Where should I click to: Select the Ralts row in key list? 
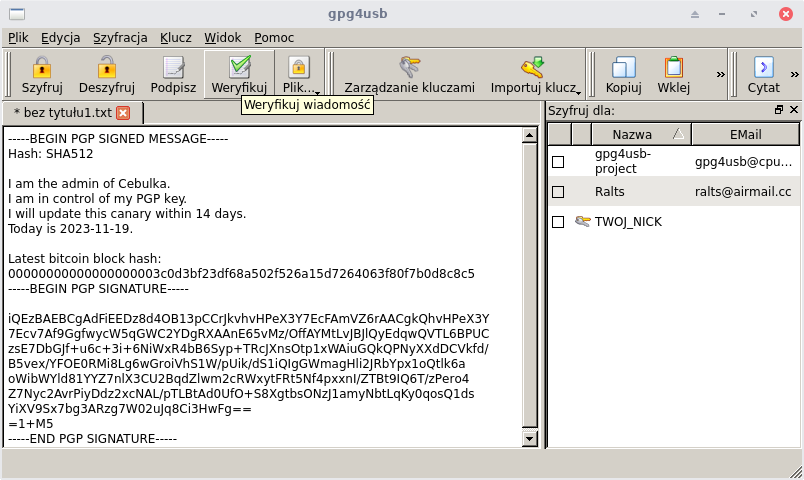[x=674, y=192]
